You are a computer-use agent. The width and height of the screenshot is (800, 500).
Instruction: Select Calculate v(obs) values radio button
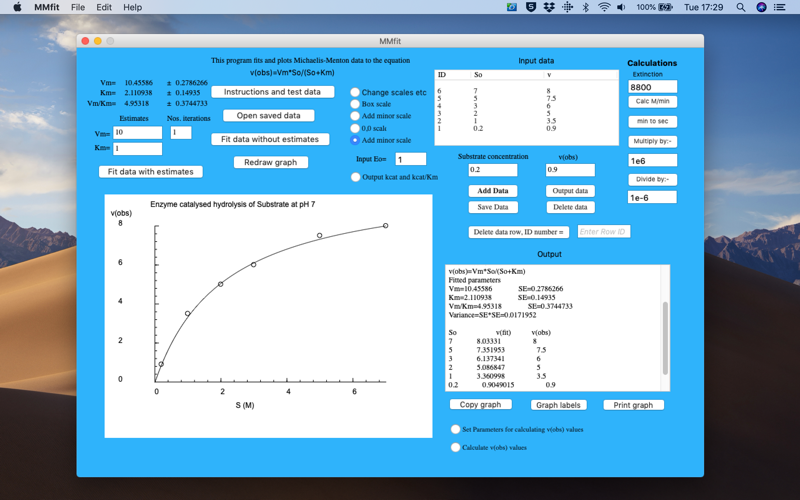(455, 447)
